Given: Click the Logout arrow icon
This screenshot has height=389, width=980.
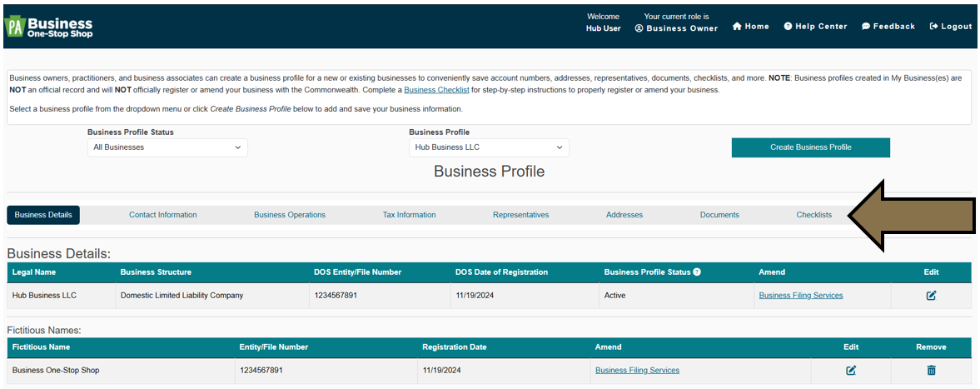Looking at the screenshot, I should (x=933, y=27).
